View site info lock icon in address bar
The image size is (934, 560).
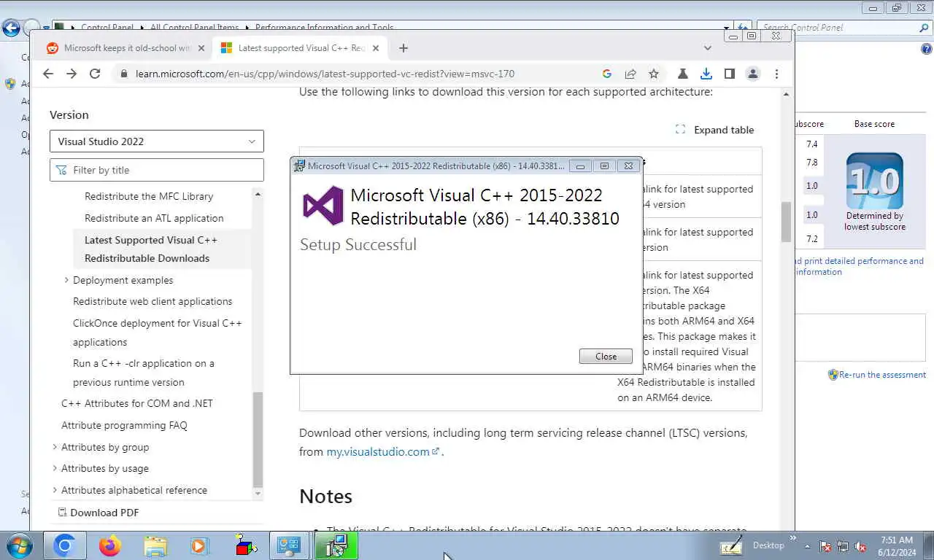[123, 74]
